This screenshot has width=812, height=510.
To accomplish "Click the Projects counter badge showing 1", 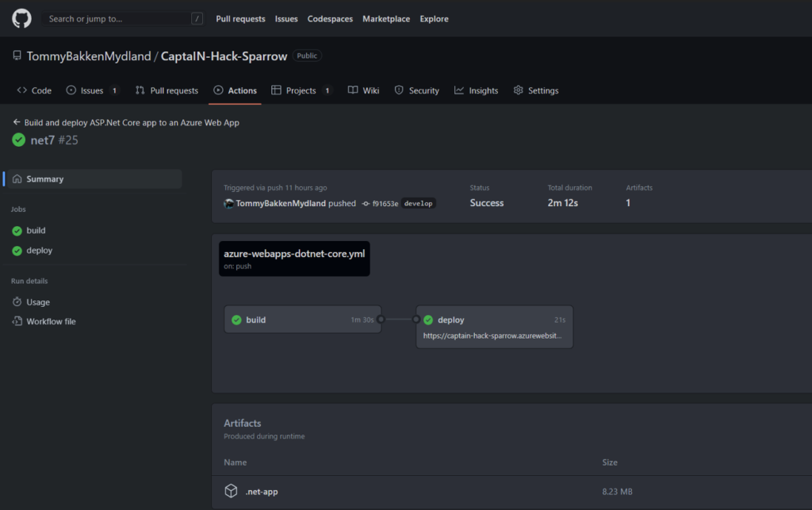I will (x=327, y=90).
